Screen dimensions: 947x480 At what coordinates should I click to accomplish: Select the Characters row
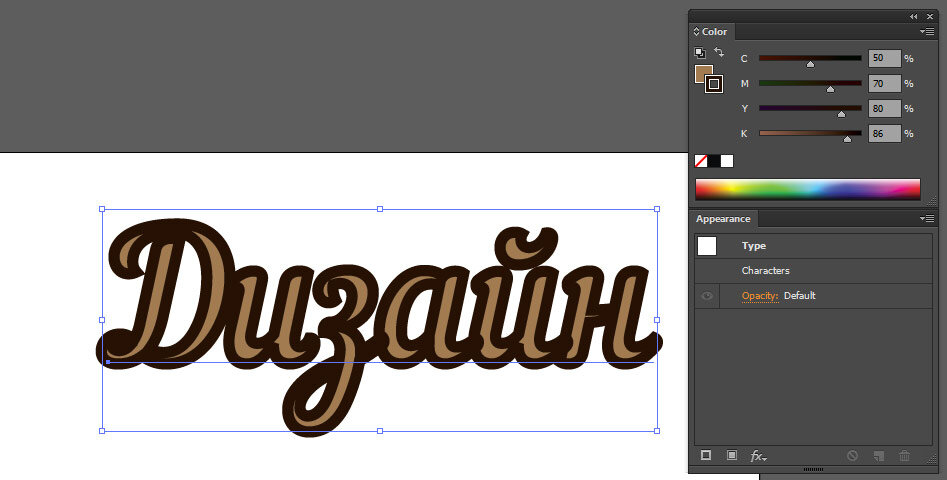point(814,271)
